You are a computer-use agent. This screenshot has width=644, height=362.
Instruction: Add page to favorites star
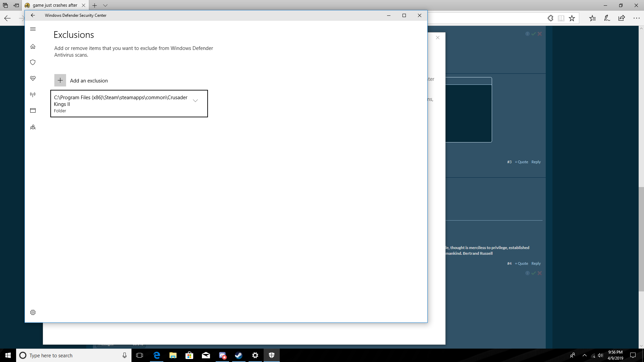[x=572, y=18]
